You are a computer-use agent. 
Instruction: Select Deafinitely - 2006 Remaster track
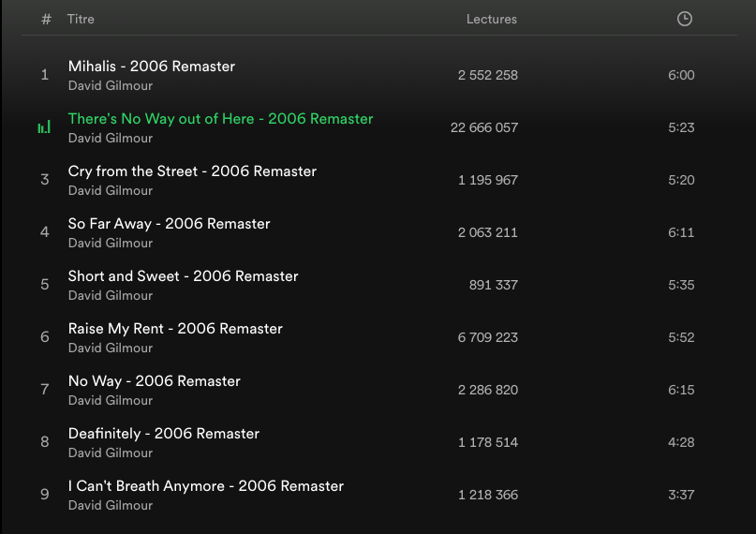[163, 434]
